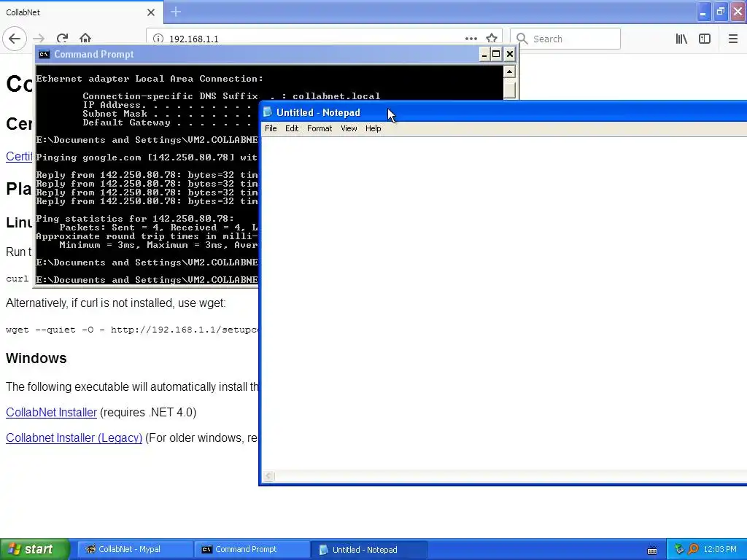
Task: Reload the 192.168.1.1 page
Action: click(x=63, y=39)
